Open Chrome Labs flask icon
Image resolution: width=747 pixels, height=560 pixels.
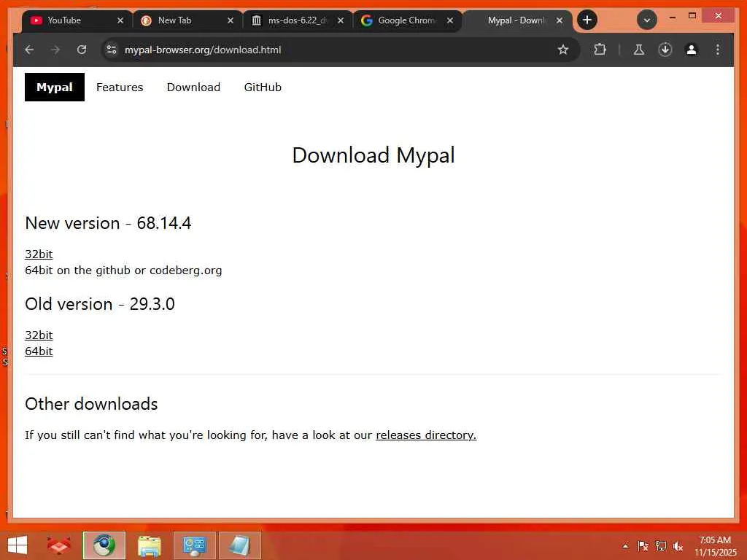(639, 50)
